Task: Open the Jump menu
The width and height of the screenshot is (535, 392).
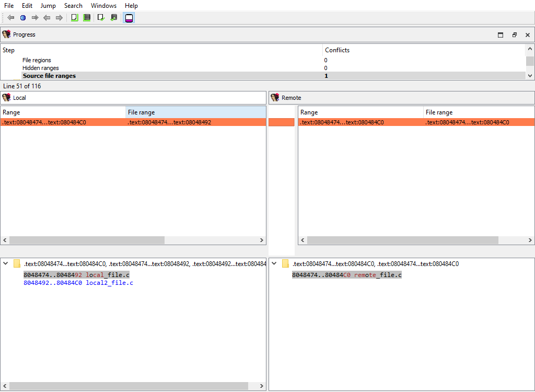Action: pos(48,6)
